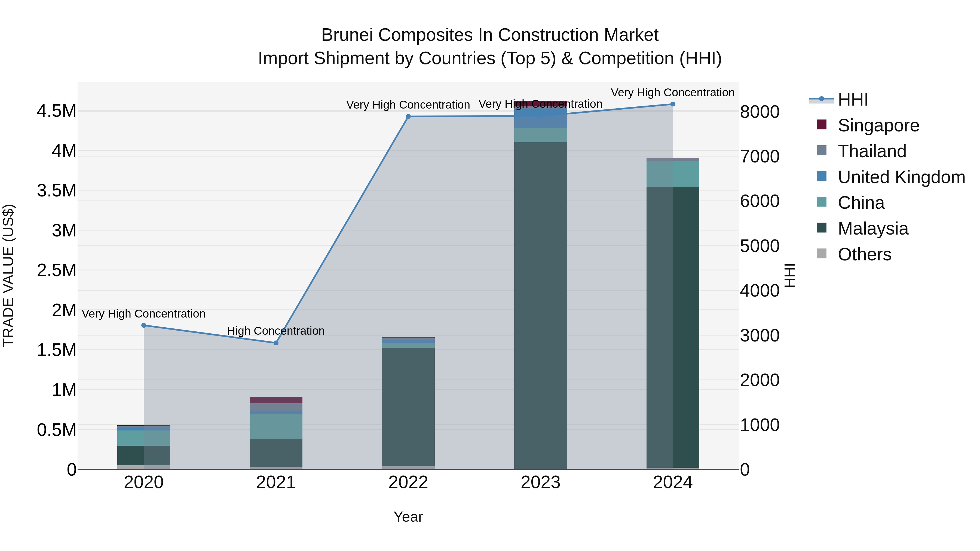Screen dimensions: 980x551
Task: Toggle the China legend entry
Action: (x=850, y=203)
